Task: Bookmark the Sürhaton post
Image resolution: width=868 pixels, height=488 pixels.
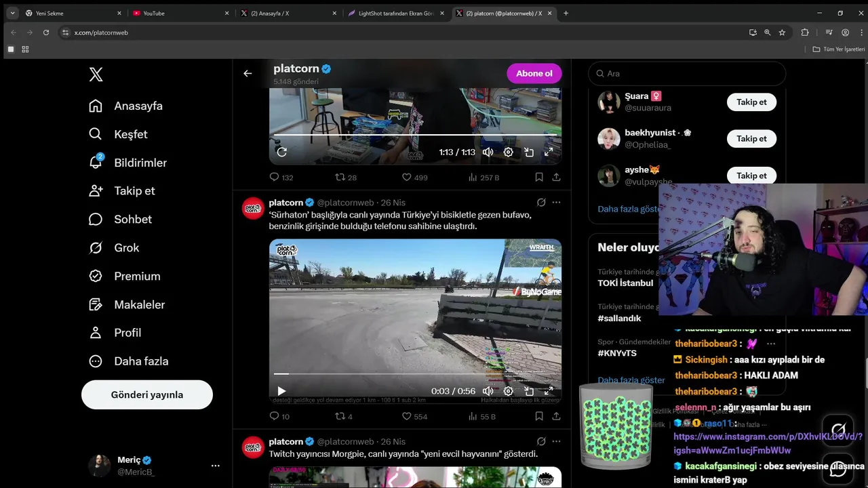Action: [539, 416]
